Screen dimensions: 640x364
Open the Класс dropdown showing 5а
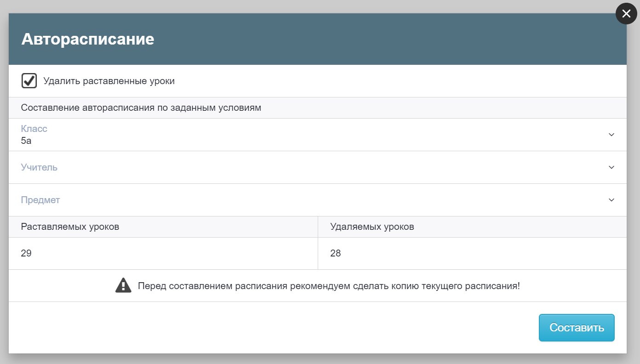318,135
